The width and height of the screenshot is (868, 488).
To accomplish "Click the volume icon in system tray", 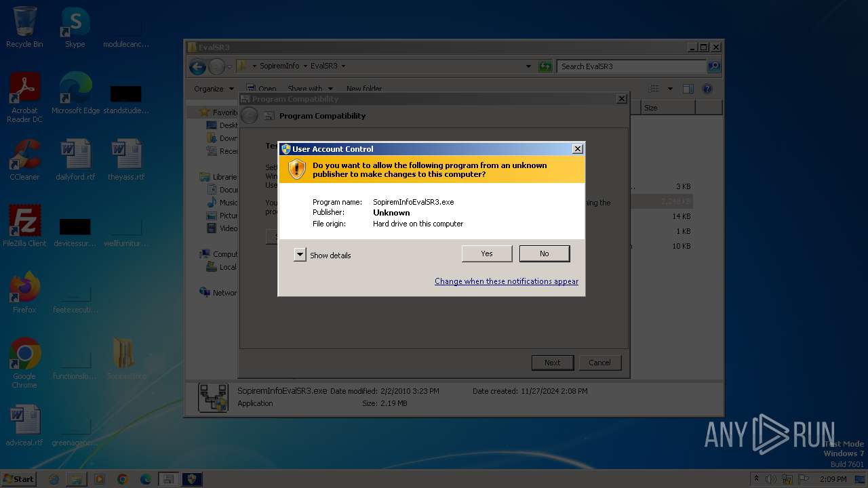I will click(771, 479).
